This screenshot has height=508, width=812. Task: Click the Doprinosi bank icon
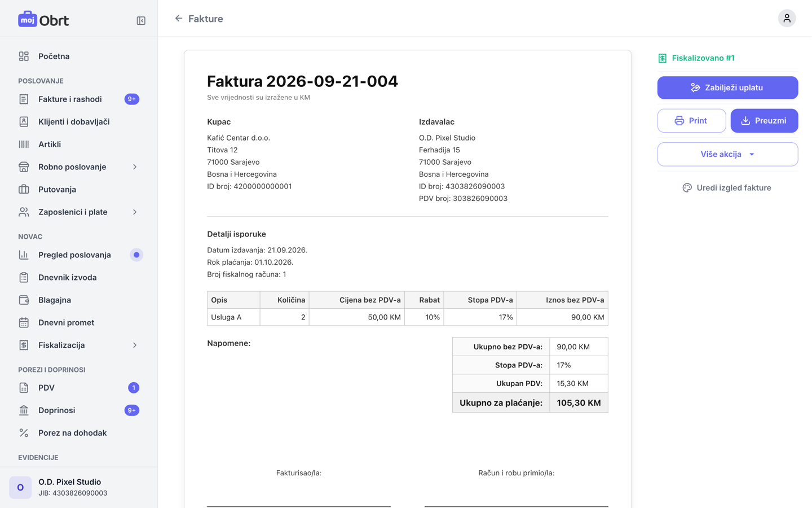click(24, 410)
